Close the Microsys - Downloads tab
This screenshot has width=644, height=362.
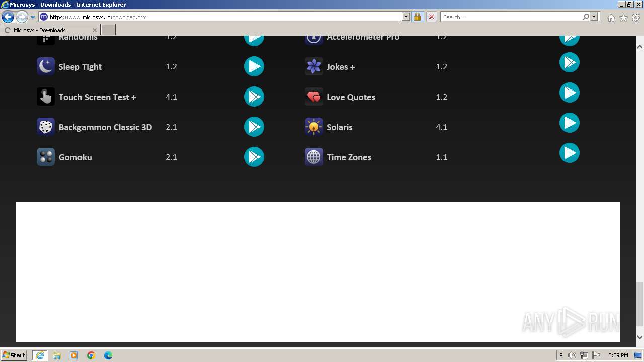(x=94, y=30)
